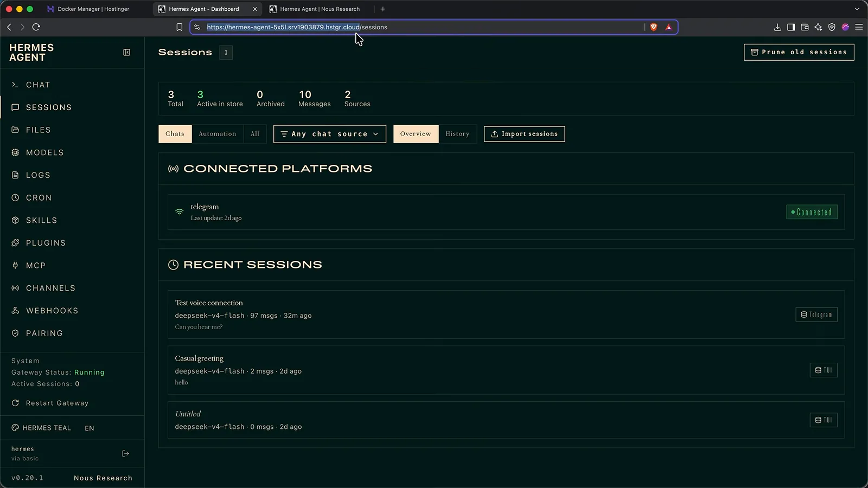Click the logout icon next to hermes
This screenshot has height=488, width=868.
click(x=126, y=453)
